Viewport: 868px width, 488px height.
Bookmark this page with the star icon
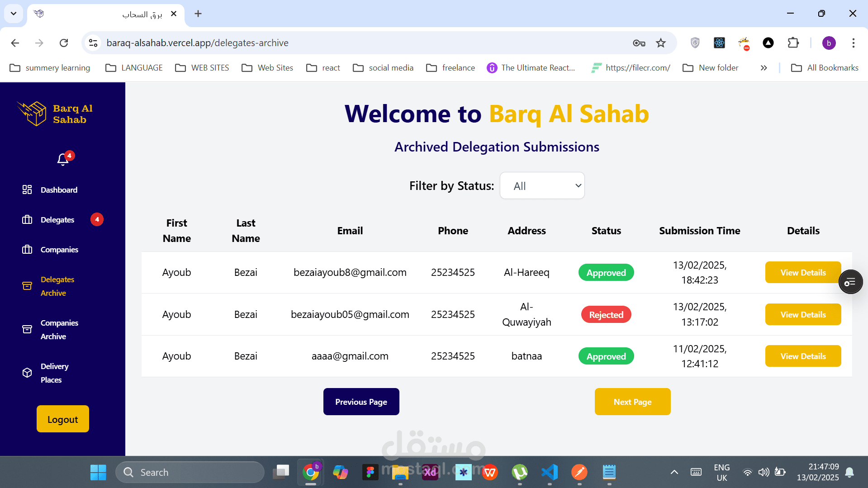[x=661, y=43]
